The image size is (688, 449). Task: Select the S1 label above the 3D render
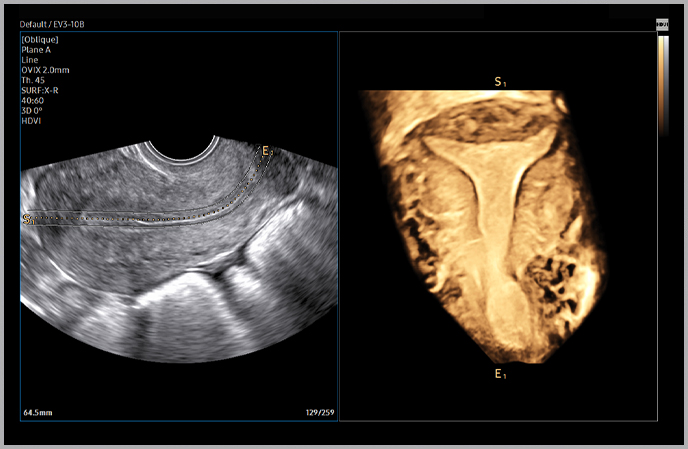tap(500, 81)
